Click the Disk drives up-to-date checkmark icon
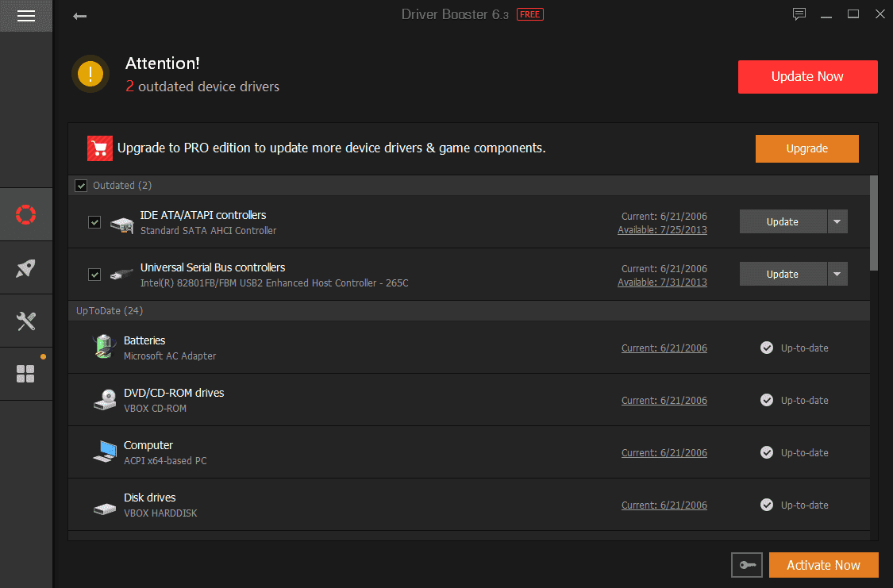 click(x=767, y=505)
